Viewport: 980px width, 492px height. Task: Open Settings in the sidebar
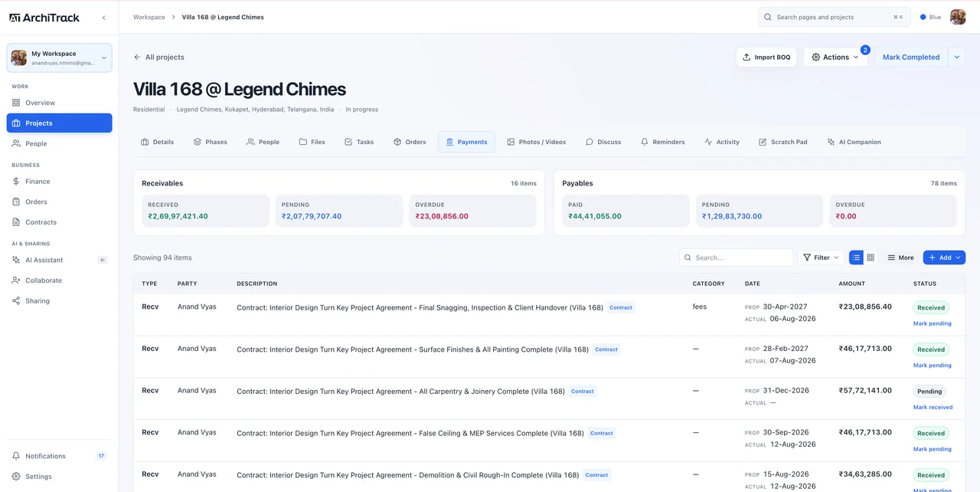pyautogui.click(x=60, y=477)
